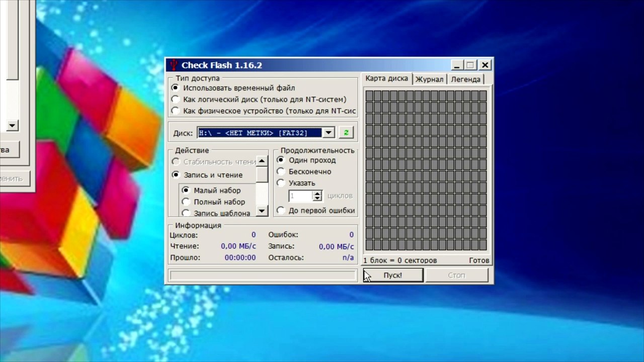Click the cycles count input field

[x=300, y=196]
